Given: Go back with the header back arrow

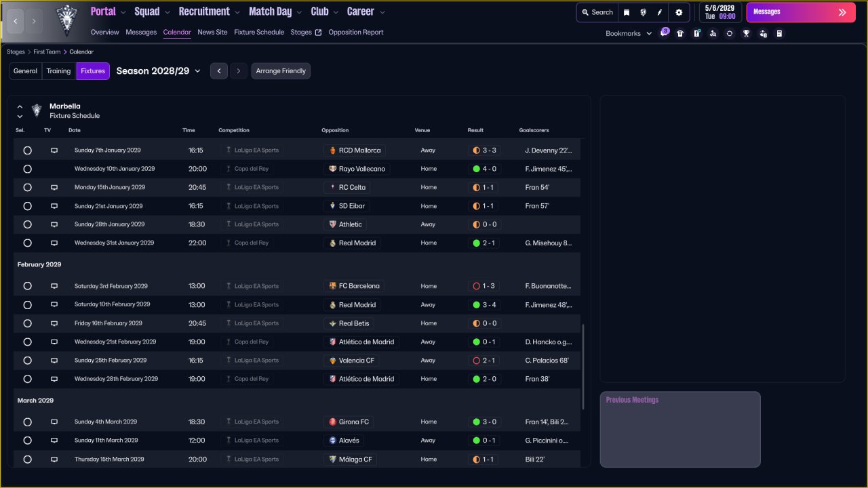Looking at the screenshot, I should click(x=16, y=22).
